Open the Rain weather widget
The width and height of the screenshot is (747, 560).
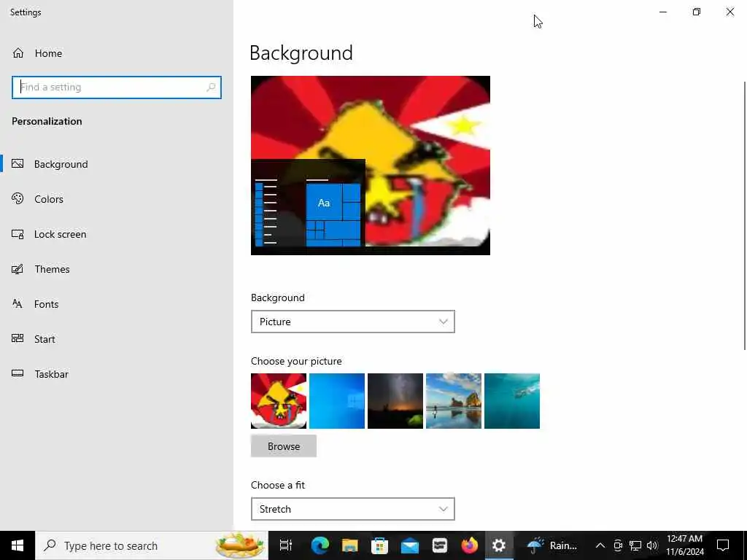point(553,545)
